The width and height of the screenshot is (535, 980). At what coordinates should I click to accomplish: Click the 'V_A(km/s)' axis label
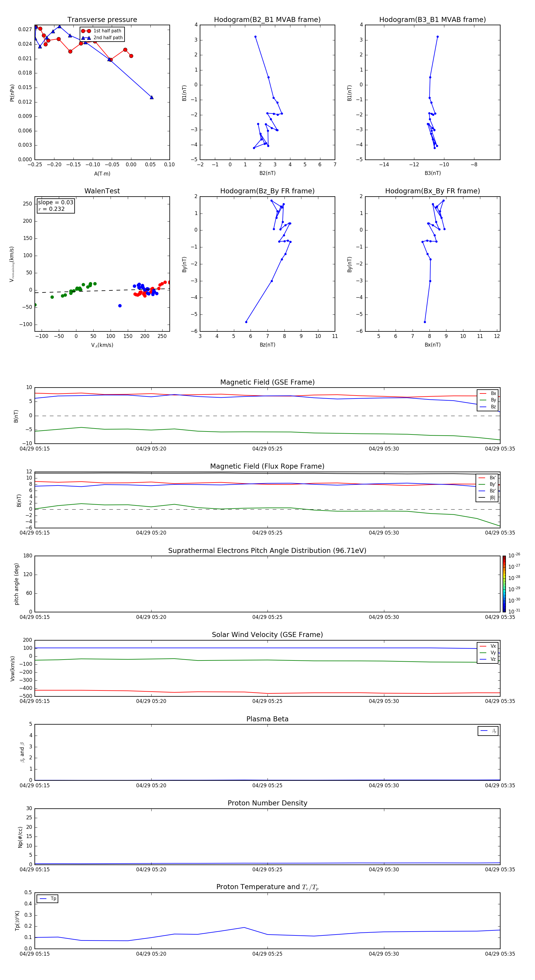tap(102, 345)
